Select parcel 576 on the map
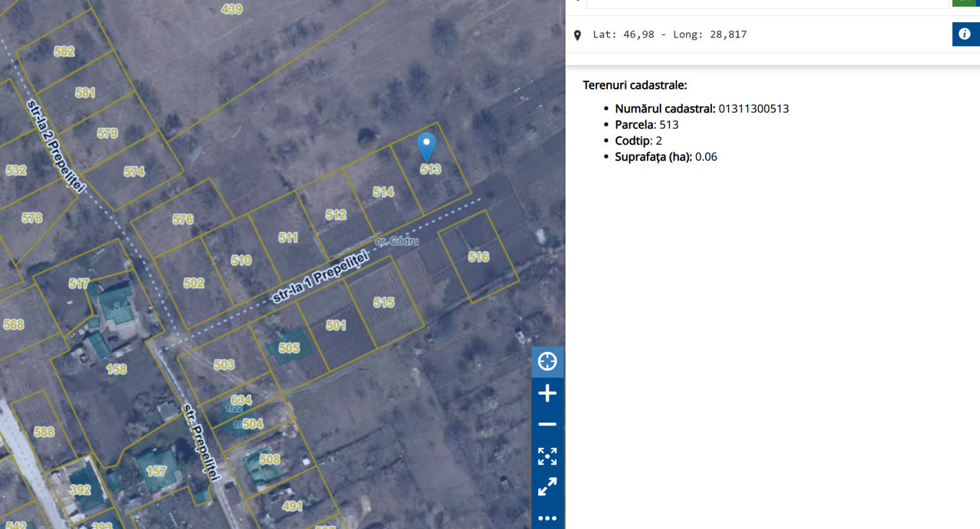 (x=183, y=219)
